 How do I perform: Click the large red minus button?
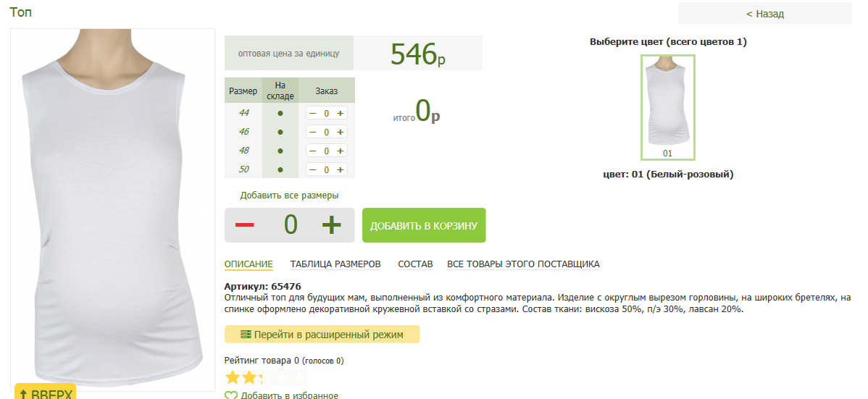244,224
